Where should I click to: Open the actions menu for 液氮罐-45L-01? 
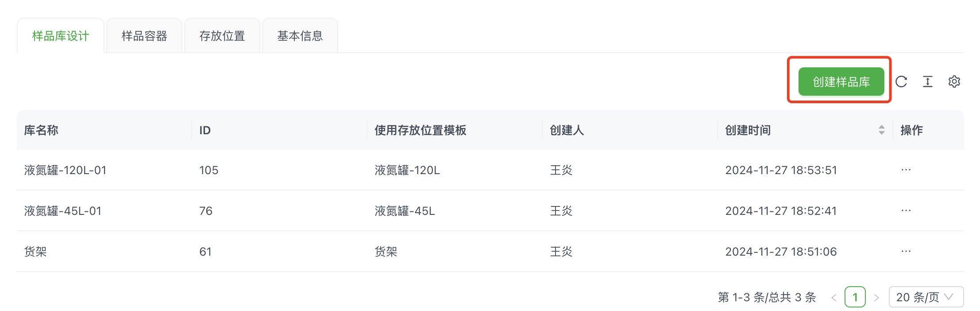click(906, 210)
